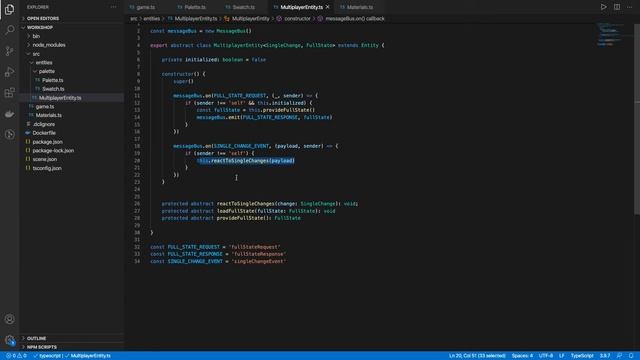Viewport: 640px width, 360px height.
Task: Click the last activity bar icon below Docker
Action: click(9, 134)
